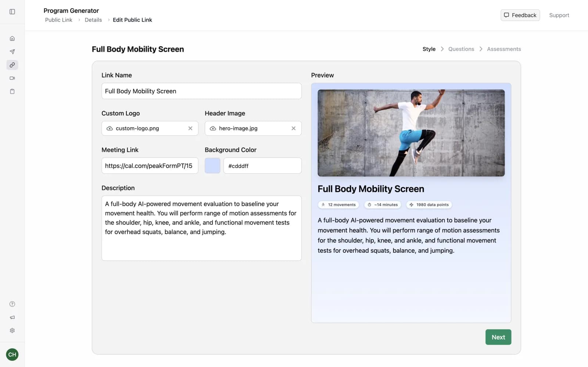Click the CH profile avatar
Image resolution: width=588 pixels, height=367 pixels.
click(x=12, y=354)
